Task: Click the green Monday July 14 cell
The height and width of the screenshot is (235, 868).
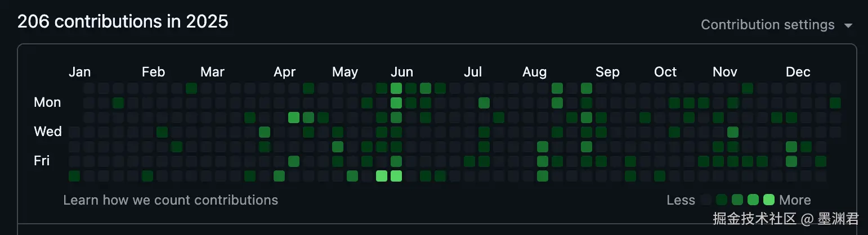Action: (x=484, y=103)
